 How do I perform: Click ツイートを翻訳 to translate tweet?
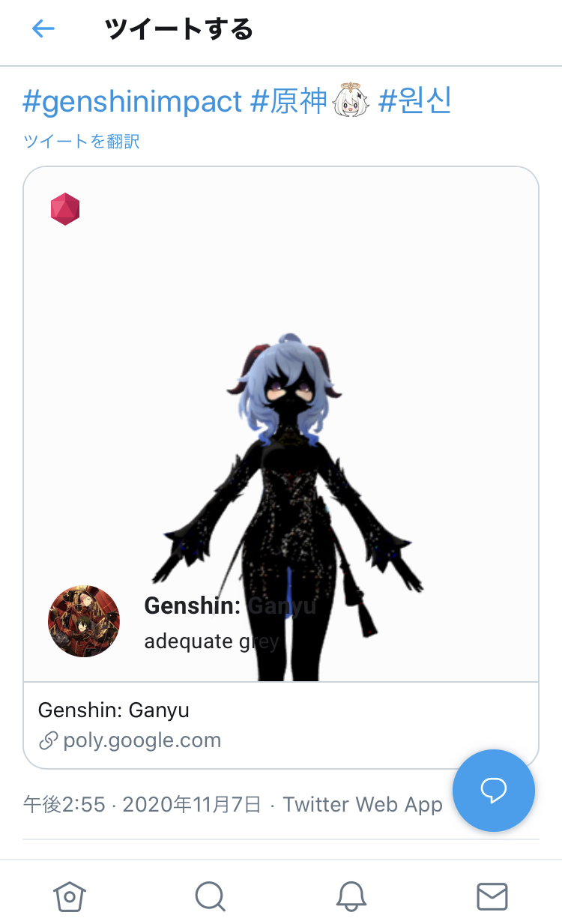tap(82, 141)
